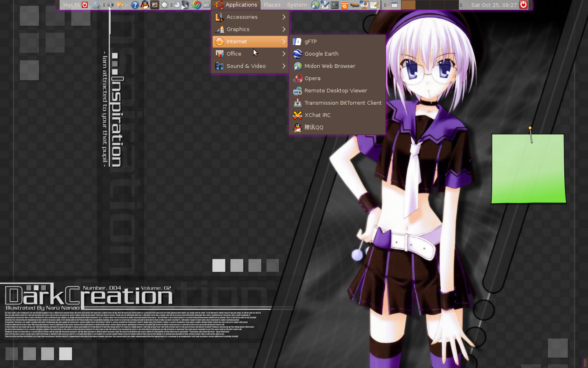Click the help question mark icon
Image resolution: width=588 pixels, height=368 pixels.
click(135, 5)
